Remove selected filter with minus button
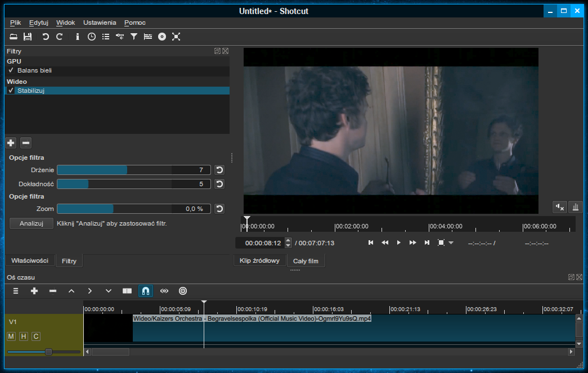The image size is (588, 373). point(26,143)
